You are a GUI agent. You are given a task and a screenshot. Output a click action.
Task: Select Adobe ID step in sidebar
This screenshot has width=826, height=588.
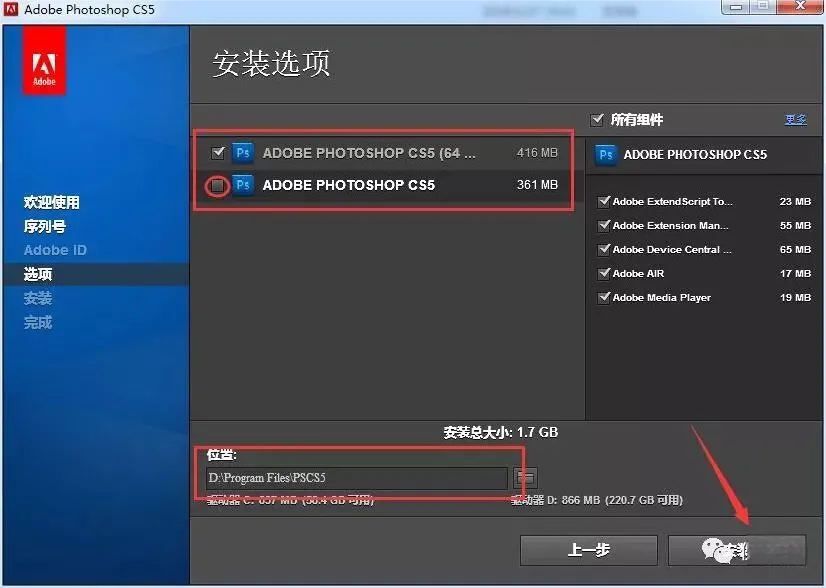(55, 250)
